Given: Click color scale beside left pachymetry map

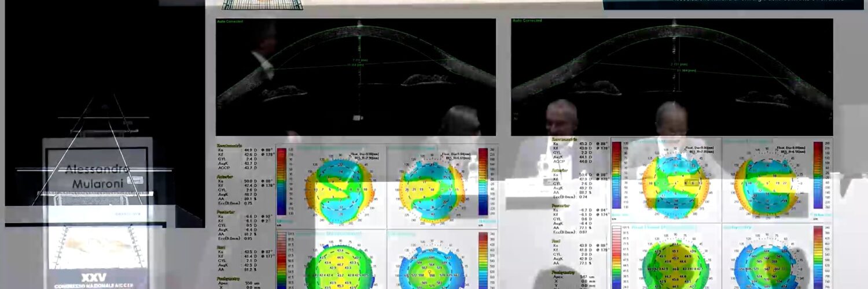Looking at the screenshot, I should (x=483, y=261).
